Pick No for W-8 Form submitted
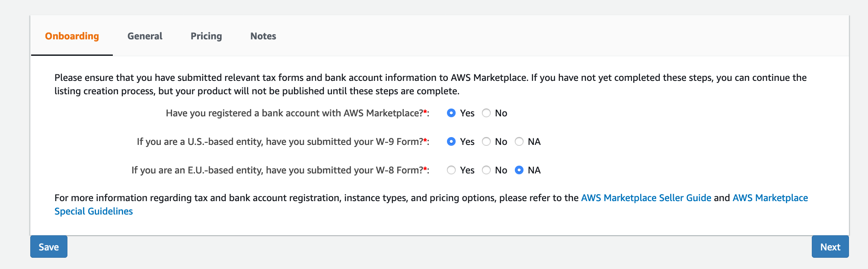The height and width of the screenshot is (269, 868). (x=486, y=170)
